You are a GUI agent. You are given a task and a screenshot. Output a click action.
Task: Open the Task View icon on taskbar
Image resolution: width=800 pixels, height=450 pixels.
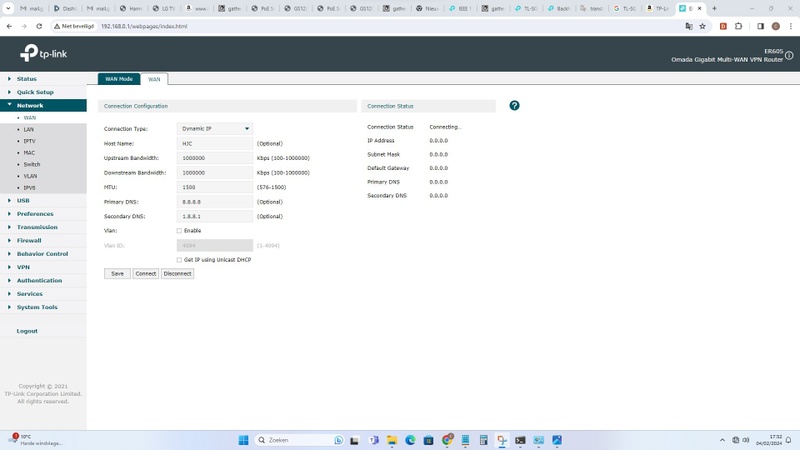click(x=354, y=440)
